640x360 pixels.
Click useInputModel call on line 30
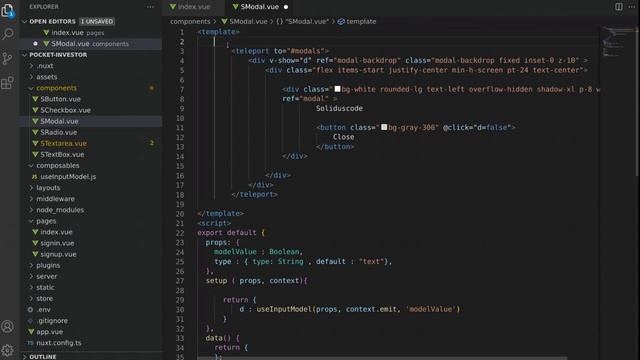click(284, 309)
